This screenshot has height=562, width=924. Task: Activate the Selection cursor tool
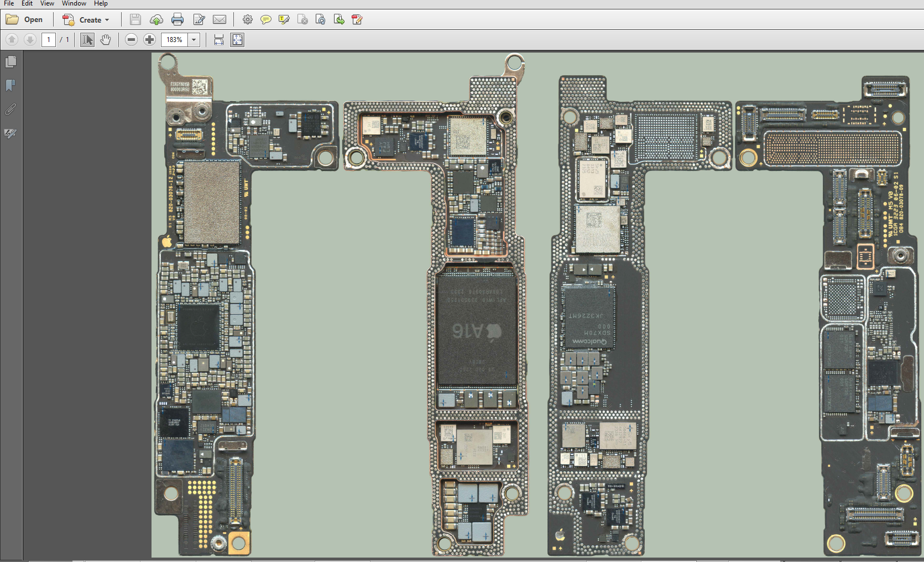pyautogui.click(x=87, y=40)
